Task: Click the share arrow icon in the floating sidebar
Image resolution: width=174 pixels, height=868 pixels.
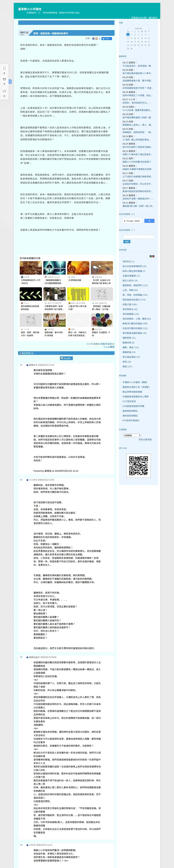Action: tap(4, 91)
